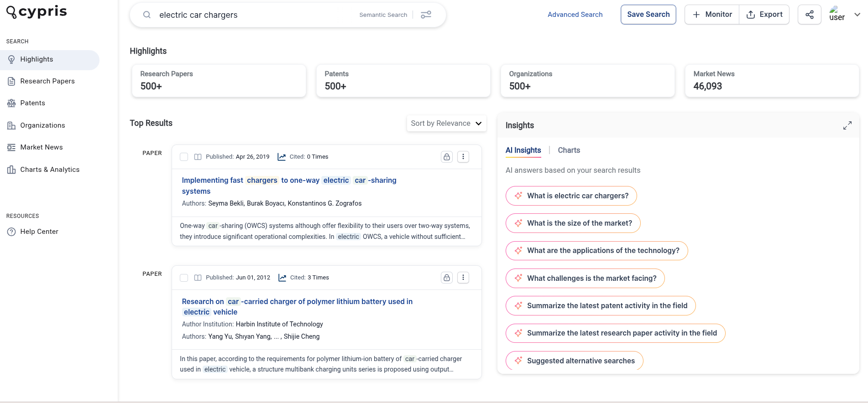868x403 pixels.
Task: Click sparkle icon for patent activity summary
Action: [x=518, y=305]
